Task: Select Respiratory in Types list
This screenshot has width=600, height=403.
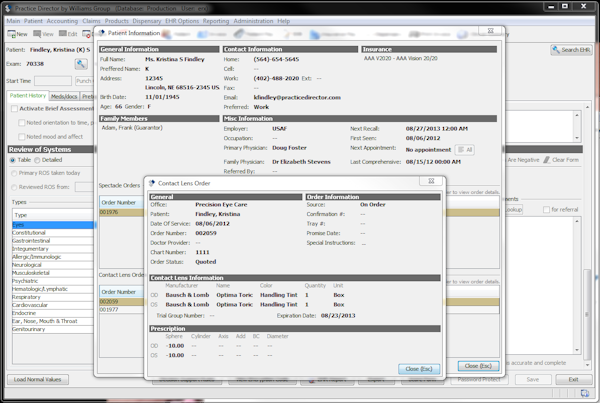Action: coord(53,297)
